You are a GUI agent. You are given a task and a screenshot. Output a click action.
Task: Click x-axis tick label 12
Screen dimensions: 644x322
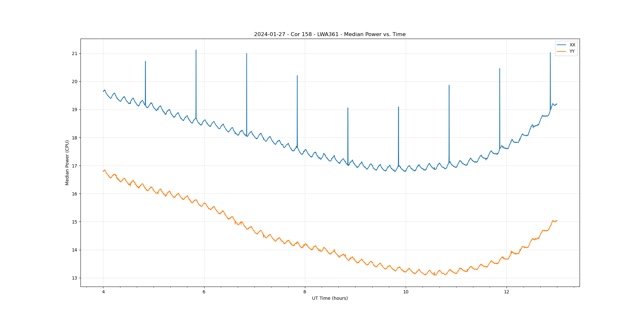pos(507,292)
